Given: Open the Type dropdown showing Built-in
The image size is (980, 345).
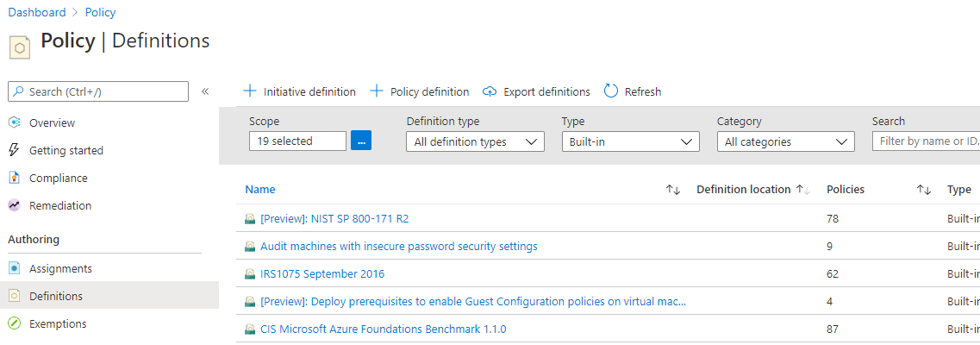Looking at the screenshot, I should coord(630,141).
